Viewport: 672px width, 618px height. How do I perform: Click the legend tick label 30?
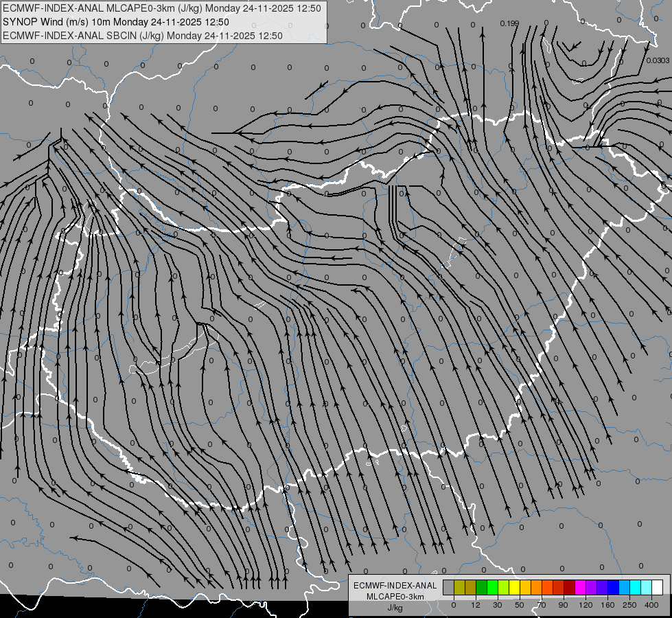497,605
